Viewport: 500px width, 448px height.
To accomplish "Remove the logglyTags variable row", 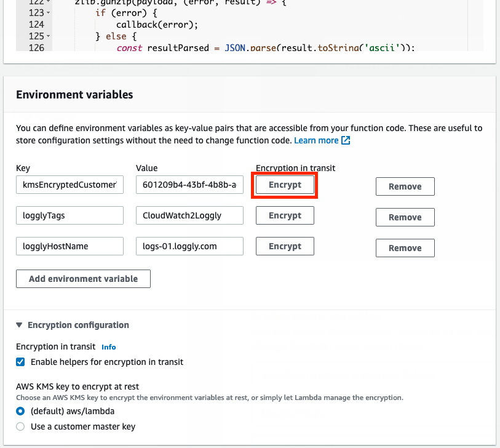I will click(405, 217).
